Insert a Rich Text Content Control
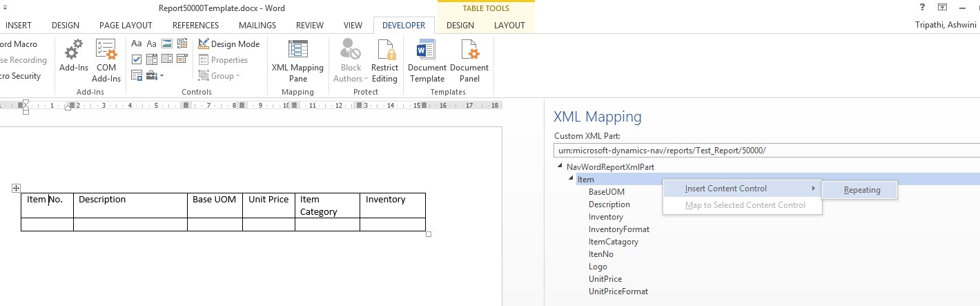Image resolution: width=980 pixels, height=306 pixels. 137,44
